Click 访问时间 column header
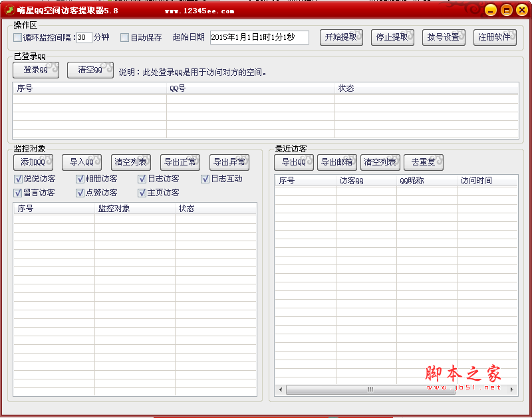This screenshot has width=532, height=418. [487, 181]
